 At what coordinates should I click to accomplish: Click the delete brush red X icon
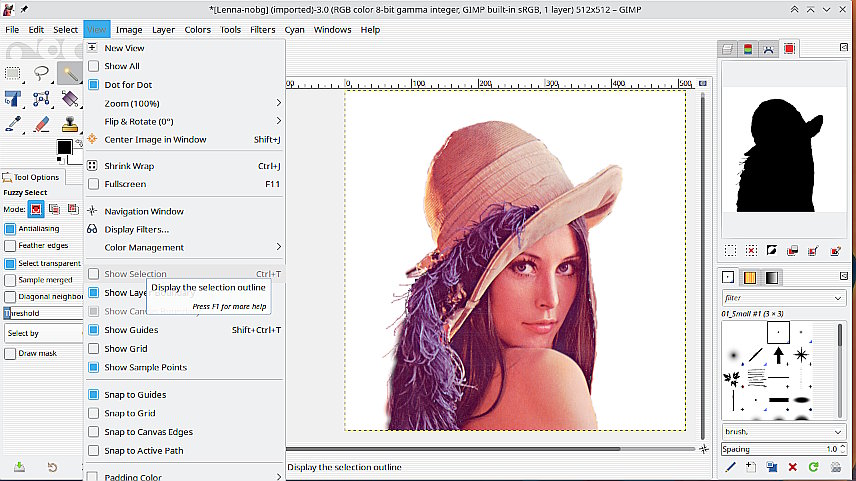(792, 467)
